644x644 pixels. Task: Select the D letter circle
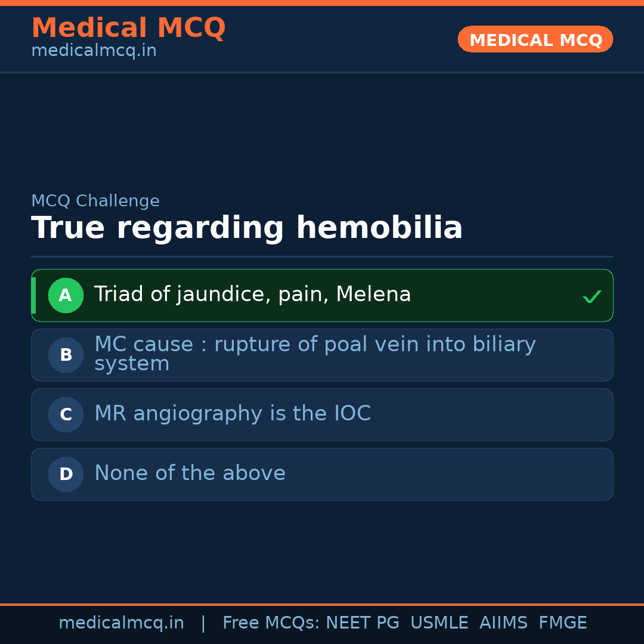point(66,474)
